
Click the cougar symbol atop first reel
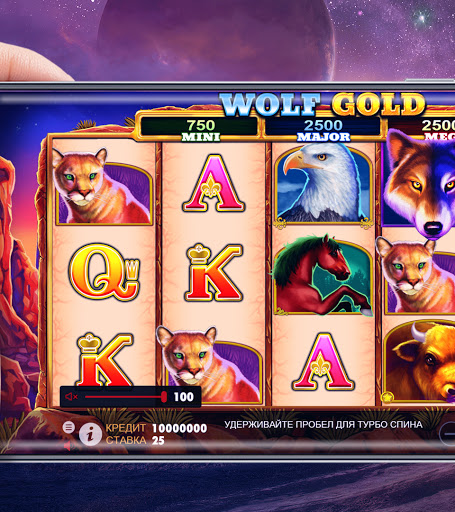(x=103, y=186)
